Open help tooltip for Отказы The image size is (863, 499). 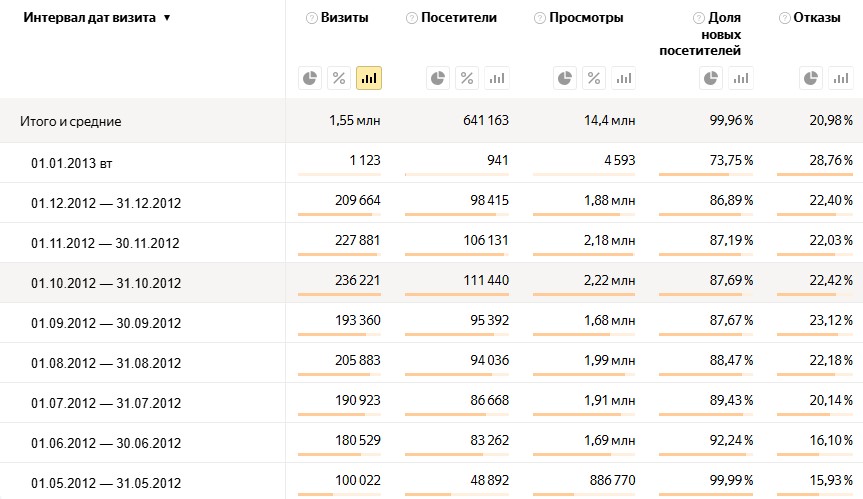[785, 18]
